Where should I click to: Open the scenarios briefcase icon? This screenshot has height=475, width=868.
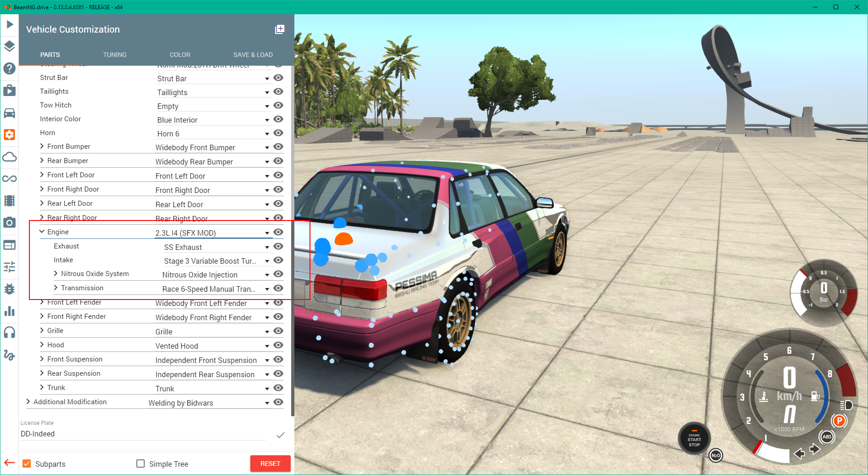[x=10, y=90]
